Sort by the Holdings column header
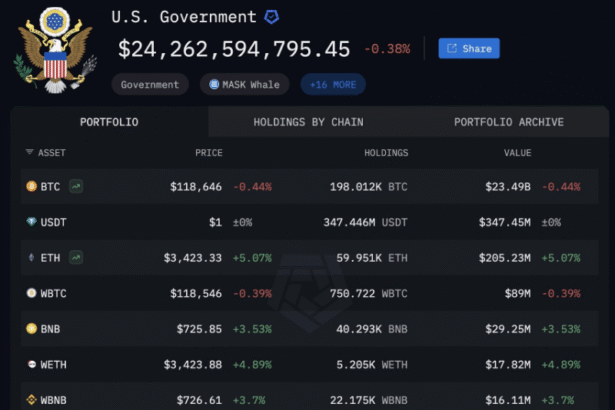 click(386, 153)
